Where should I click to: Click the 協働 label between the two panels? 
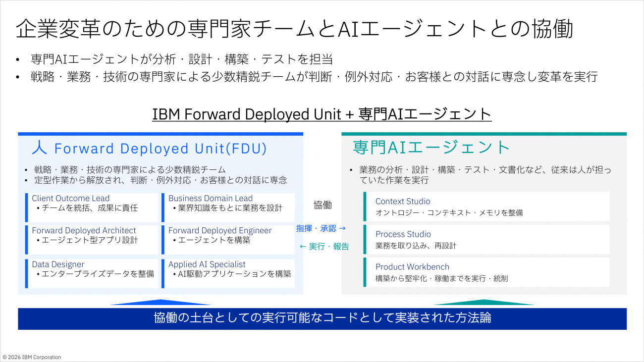click(x=322, y=205)
